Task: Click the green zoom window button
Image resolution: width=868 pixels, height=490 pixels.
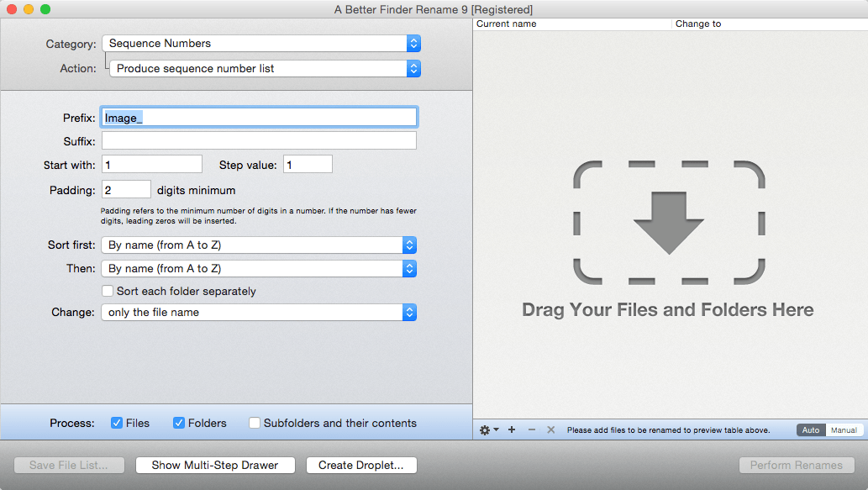Action: point(45,9)
